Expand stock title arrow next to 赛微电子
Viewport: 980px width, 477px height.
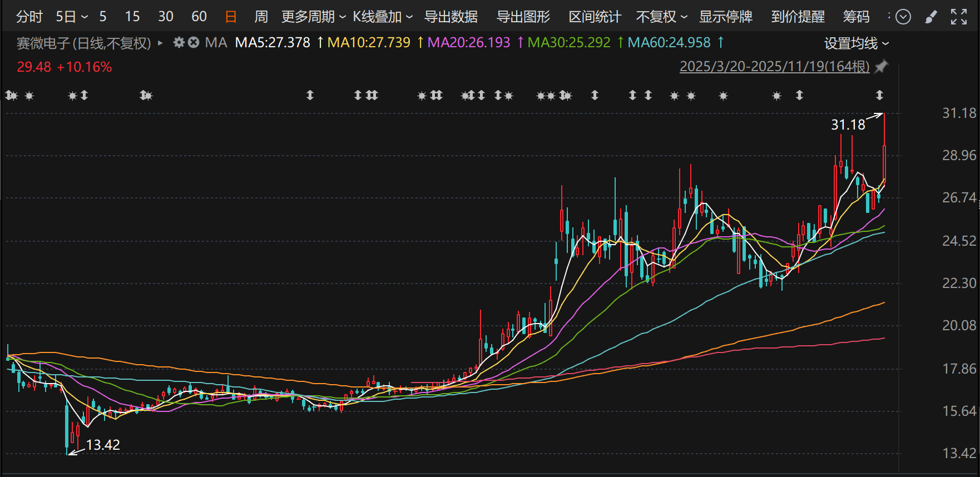coord(160,43)
